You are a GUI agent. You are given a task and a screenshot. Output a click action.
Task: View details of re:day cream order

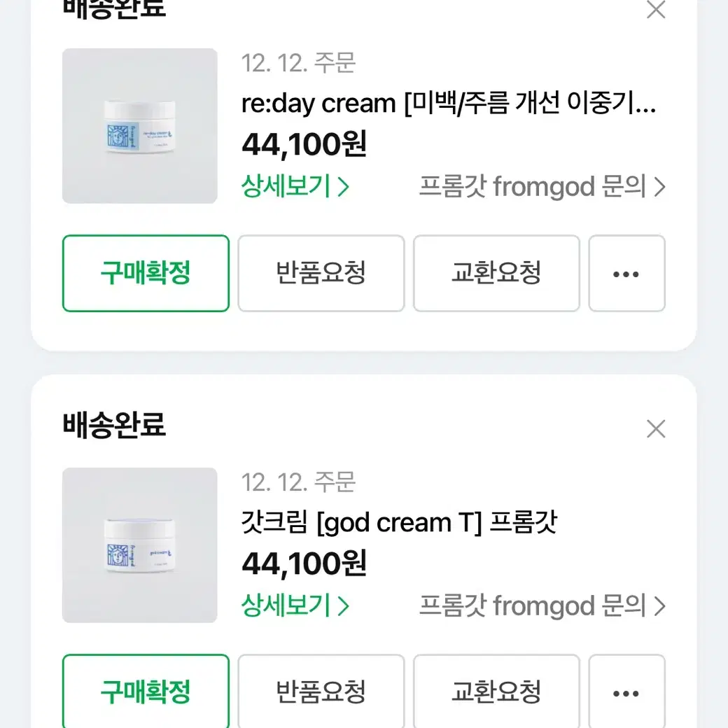click(295, 186)
